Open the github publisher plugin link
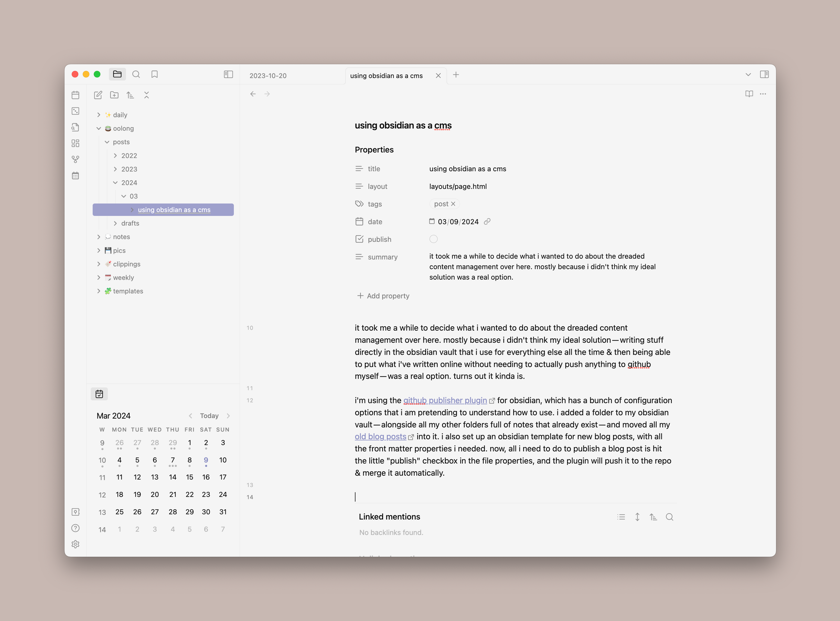This screenshot has width=840, height=621. [x=445, y=400]
